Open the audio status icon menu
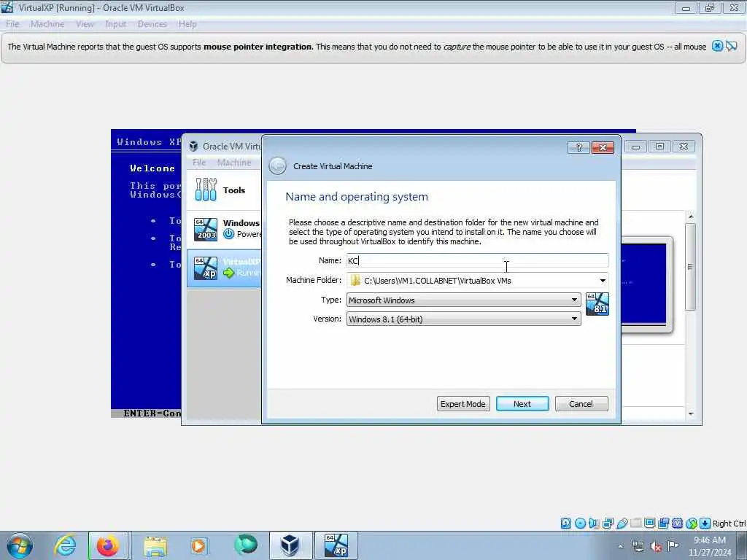 (594, 524)
